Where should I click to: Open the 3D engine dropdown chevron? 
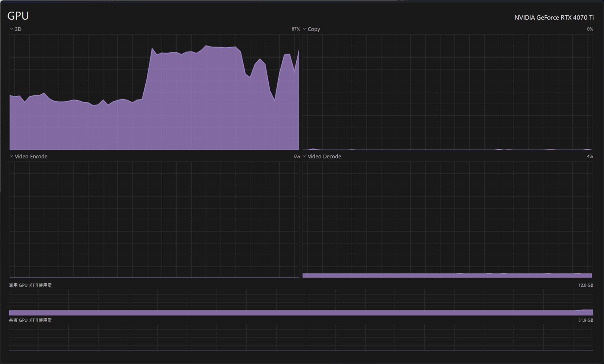click(x=11, y=29)
